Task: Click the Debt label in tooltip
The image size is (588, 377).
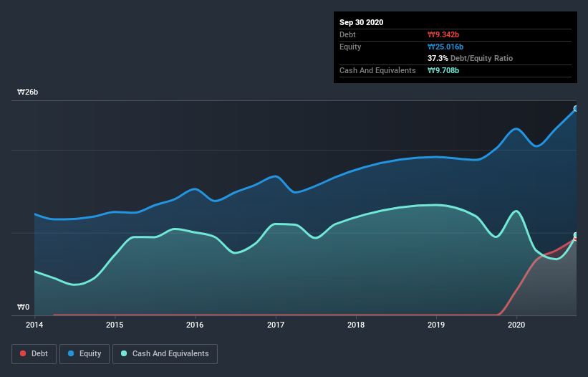Action: pos(347,34)
